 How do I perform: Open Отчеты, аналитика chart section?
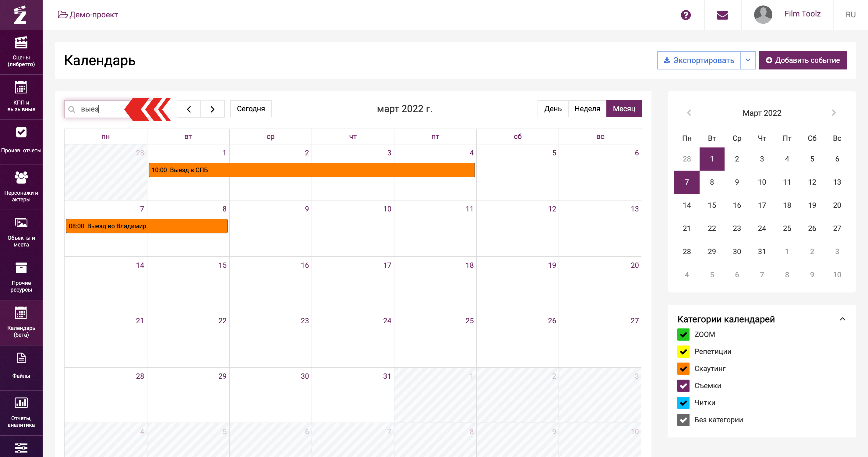[21, 413]
